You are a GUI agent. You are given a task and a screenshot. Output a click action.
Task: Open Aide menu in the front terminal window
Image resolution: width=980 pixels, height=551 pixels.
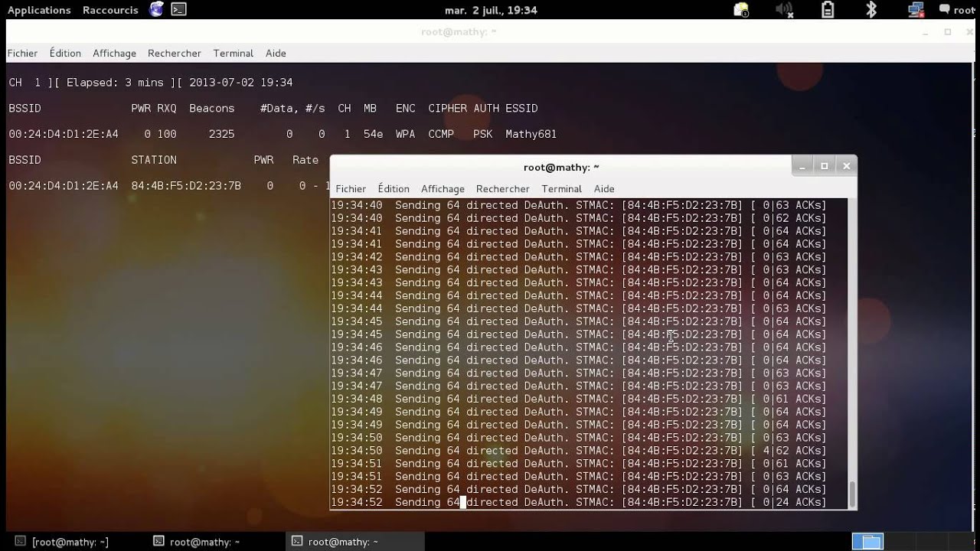[x=604, y=189]
